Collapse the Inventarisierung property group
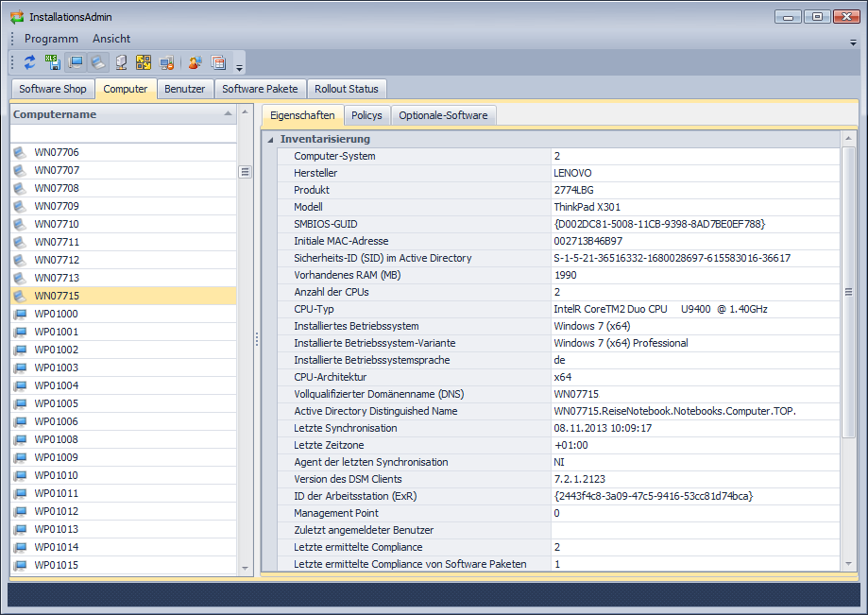Screen dimensions: 868x615 tap(271, 140)
